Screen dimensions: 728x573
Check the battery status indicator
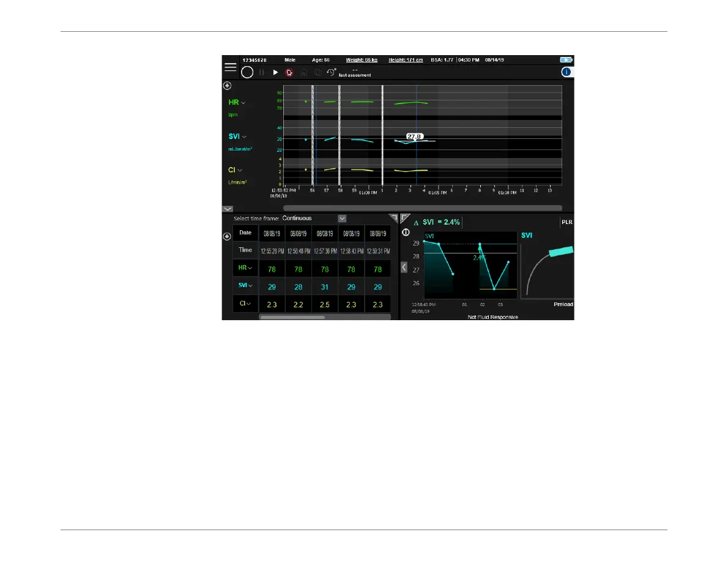coord(566,60)
